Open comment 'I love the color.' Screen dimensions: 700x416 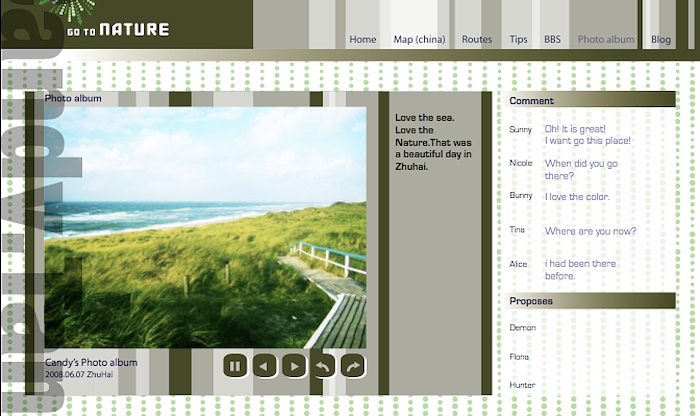tap(577, 197)
